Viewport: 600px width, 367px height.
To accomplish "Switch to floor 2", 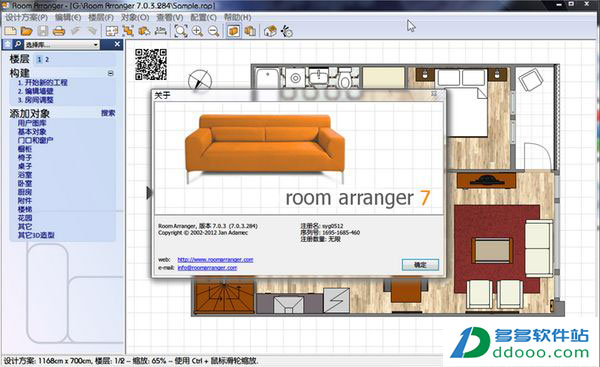I will coord(47,59).
